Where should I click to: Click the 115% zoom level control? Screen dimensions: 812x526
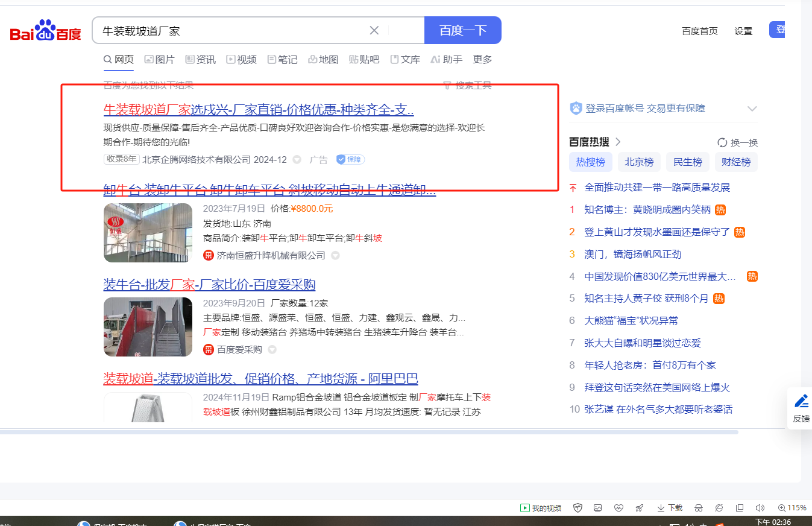(792, 508)
